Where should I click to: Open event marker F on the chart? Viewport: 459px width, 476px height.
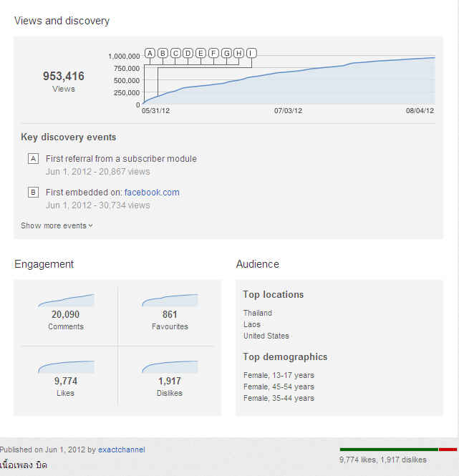tap(213, 53)
